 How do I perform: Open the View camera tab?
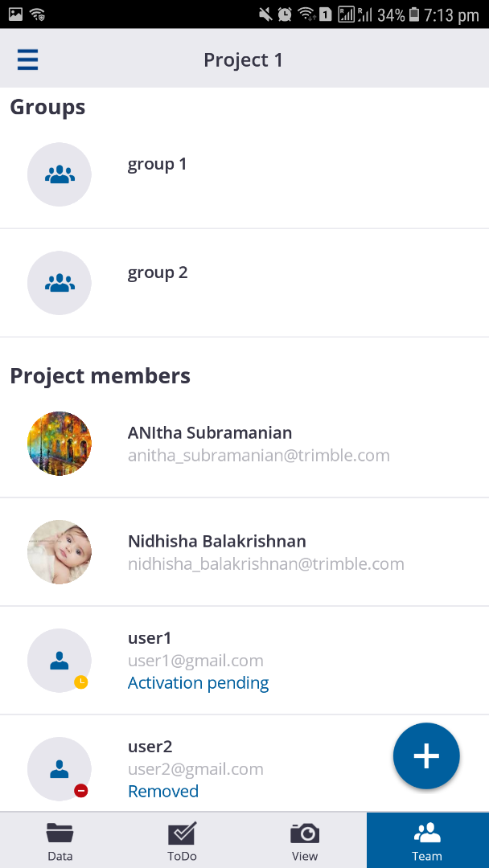pyautogui.click(x=305, y=841)
